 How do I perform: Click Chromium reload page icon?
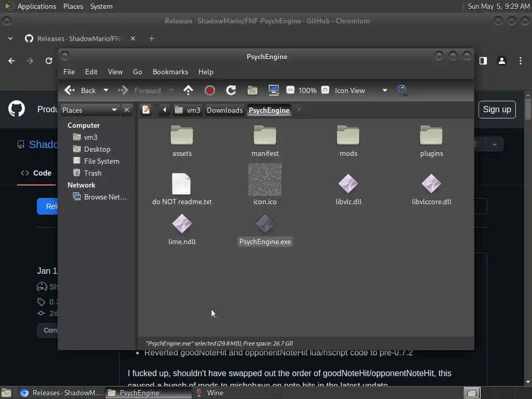(x=49, y=61)
